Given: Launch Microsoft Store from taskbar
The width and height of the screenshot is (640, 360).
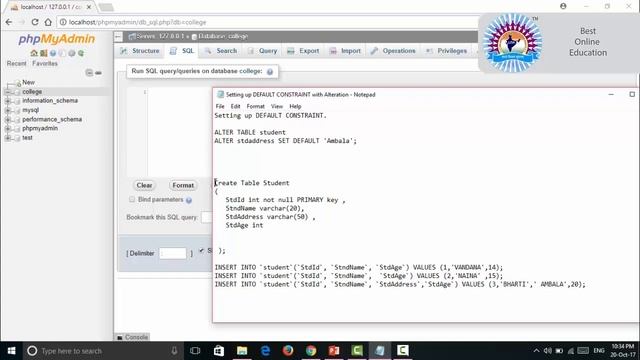Looking at the screenshot, I should pyautogui.click(x=219, y=351).
